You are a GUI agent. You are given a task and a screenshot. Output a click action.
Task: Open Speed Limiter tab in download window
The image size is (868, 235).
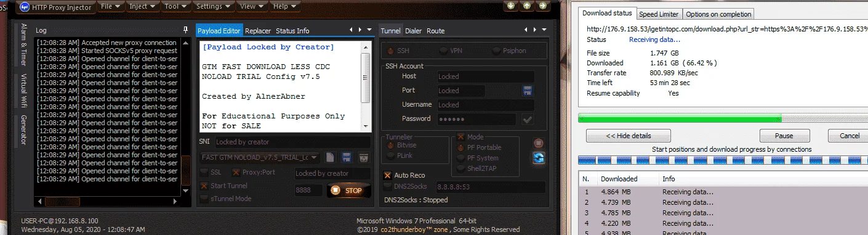pyautogui.click(x=659, y=14)
